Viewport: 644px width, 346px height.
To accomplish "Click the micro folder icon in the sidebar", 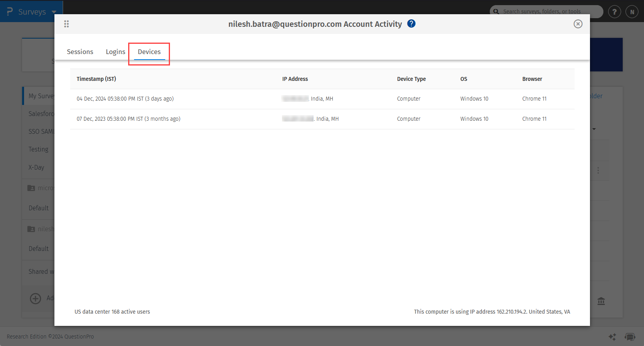I will click(31, 188).
